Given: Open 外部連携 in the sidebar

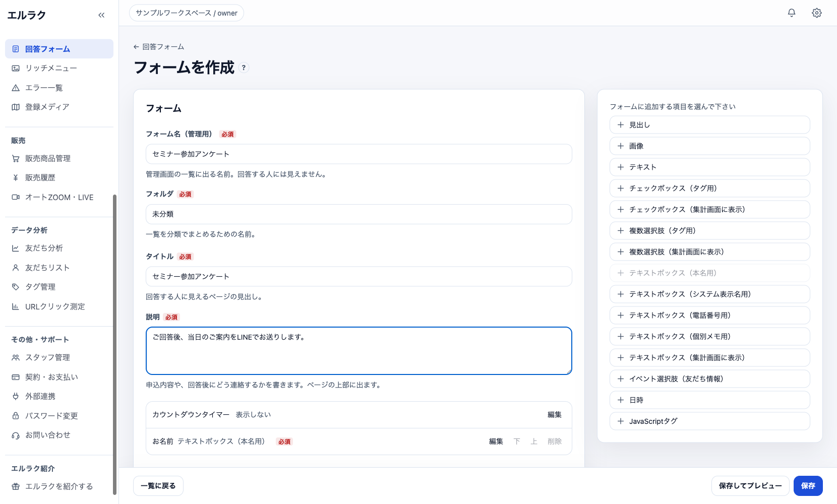Looking at the screenshot, I should click(x=59, y=396).
